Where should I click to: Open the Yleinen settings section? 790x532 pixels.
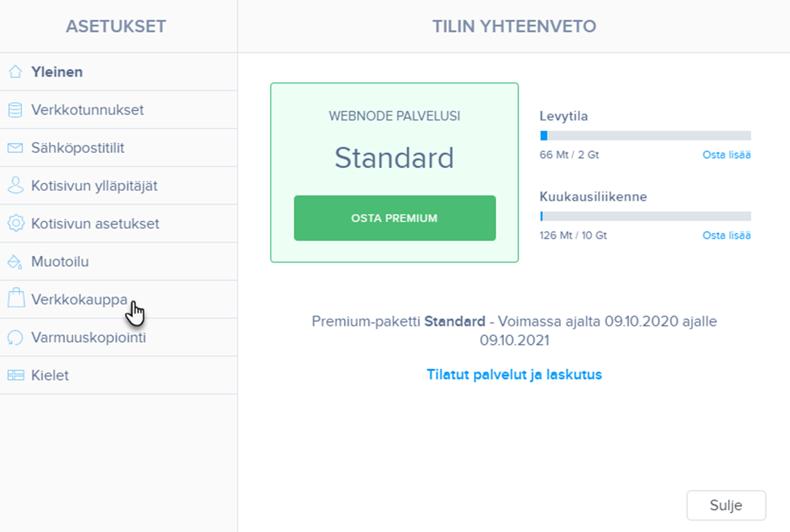(x=57, y=72)
